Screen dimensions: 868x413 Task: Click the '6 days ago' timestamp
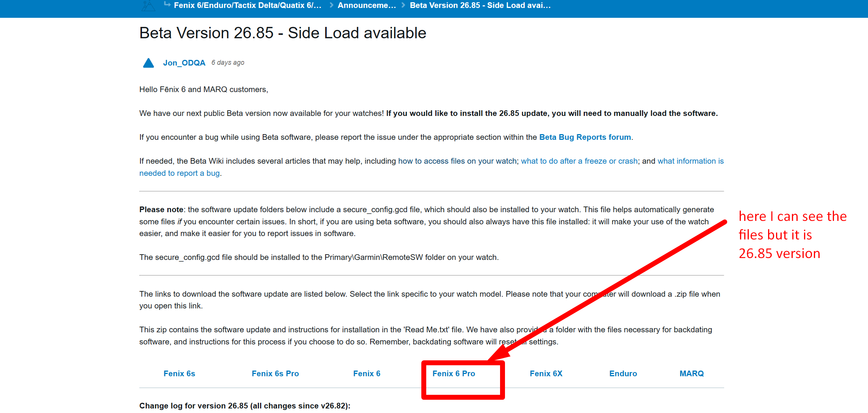[228, 63]
